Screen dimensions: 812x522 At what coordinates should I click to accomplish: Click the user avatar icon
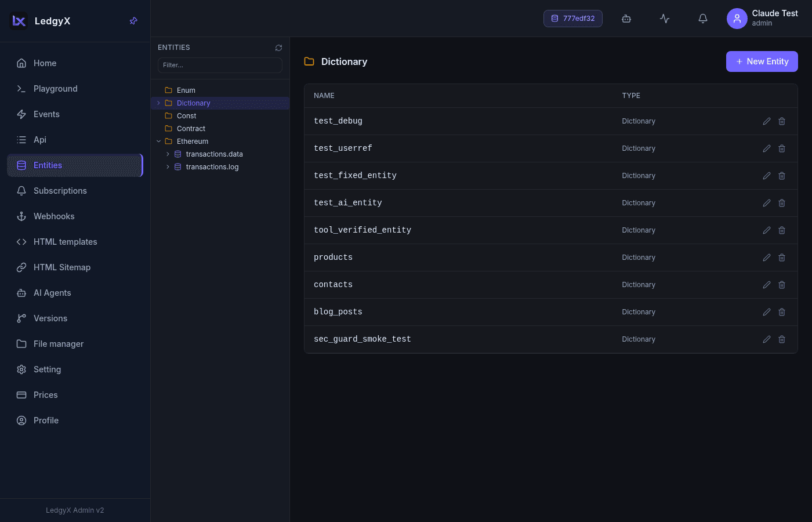point(737,19)
